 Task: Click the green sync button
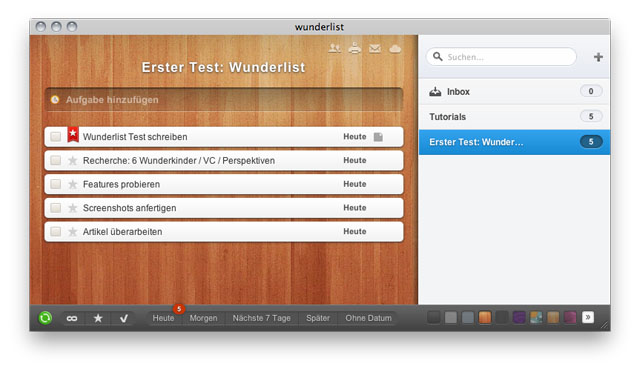[x=45, y=318]
